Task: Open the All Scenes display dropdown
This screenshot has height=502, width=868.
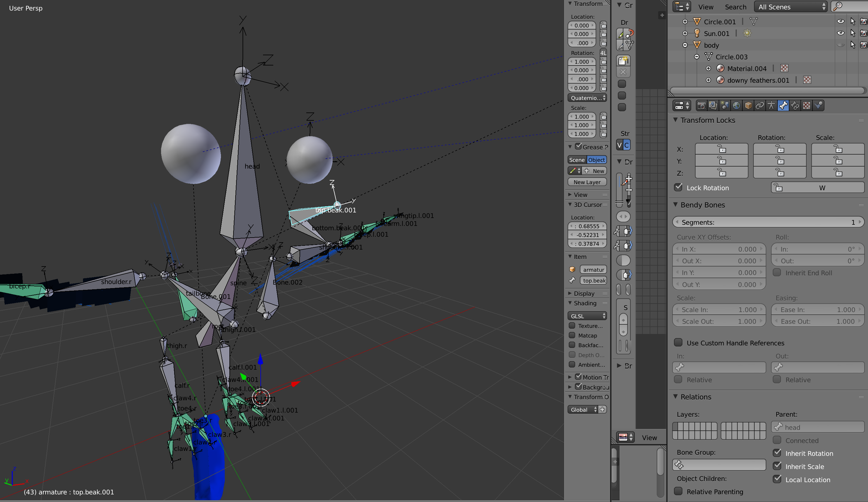Action: tap(791, 6)
